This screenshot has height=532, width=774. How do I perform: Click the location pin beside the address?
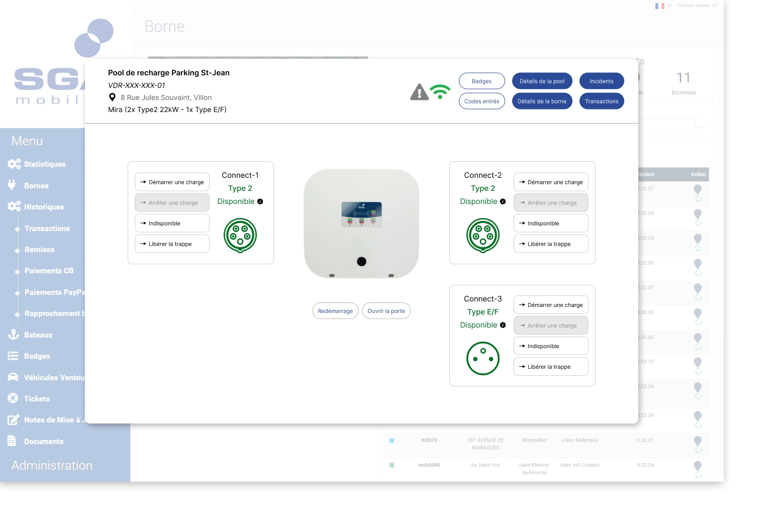113,97
